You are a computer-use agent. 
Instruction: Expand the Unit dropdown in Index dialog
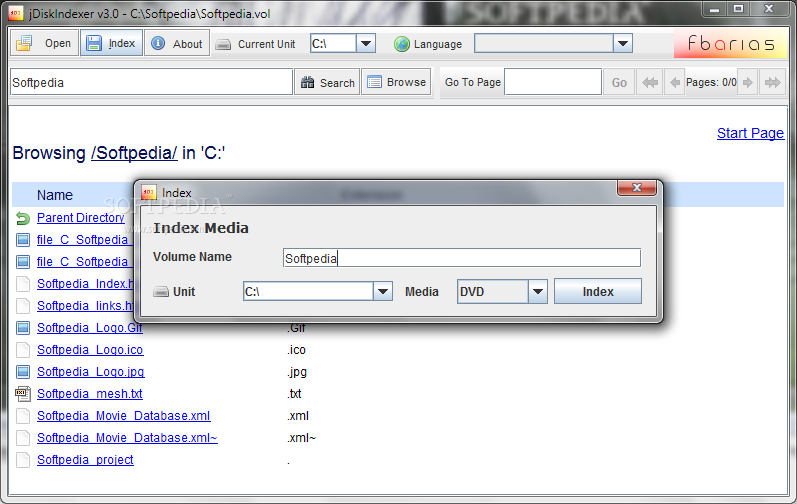coord(383,292)
